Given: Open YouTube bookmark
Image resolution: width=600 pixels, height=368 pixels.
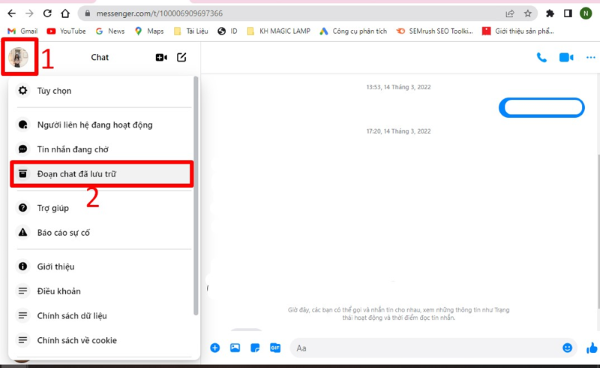Looking at the screenshot, I should point(66,31).
